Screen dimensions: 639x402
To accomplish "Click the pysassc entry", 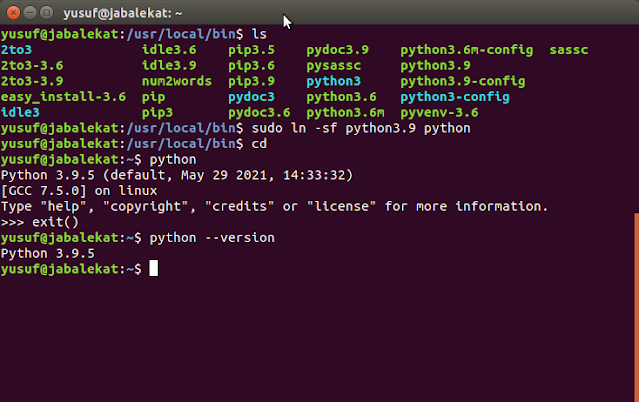I will tap(333, 66).
